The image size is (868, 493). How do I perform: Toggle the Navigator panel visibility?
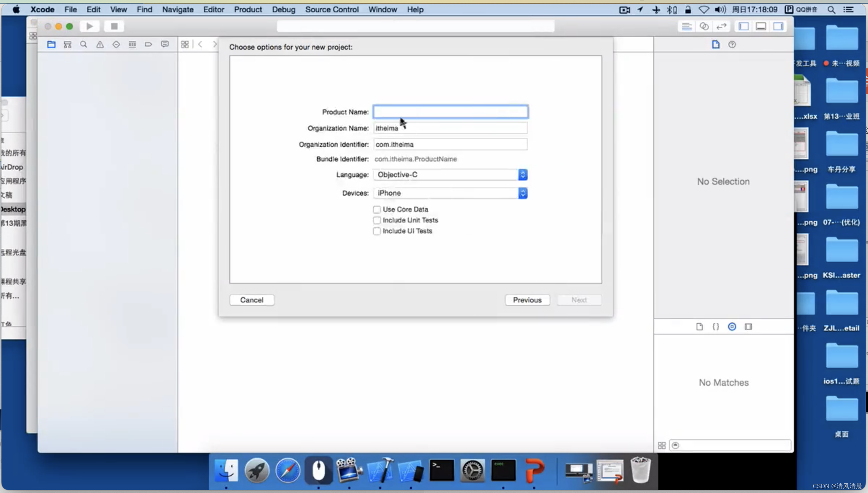(x=744, y=26)
